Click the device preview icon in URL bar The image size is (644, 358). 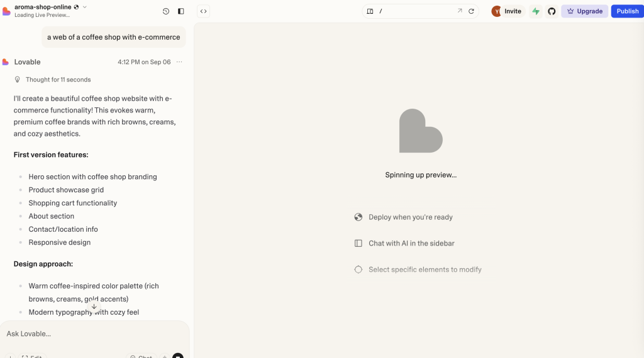pyautogui.click(x=370, y=11)
